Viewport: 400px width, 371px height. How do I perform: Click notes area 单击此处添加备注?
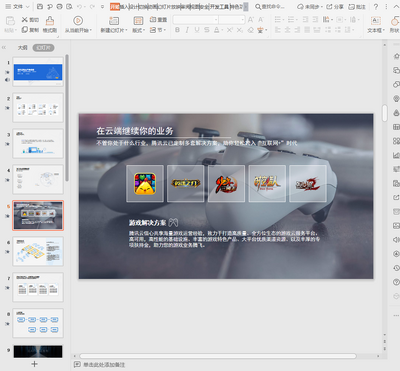(x=103, y=365)
